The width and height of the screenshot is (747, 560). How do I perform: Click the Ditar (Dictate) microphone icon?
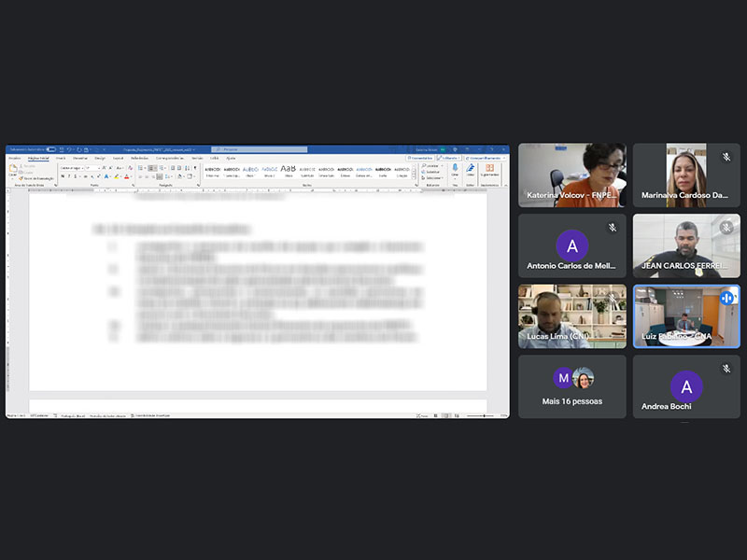(455, 169)
